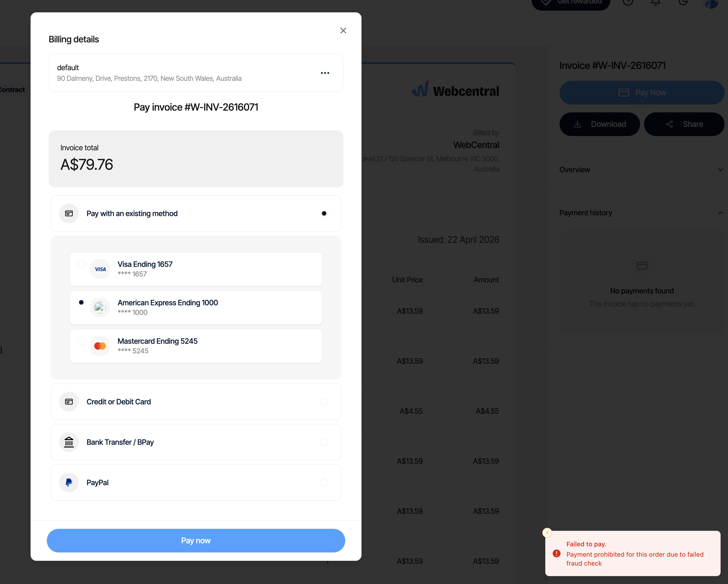This screenshot has height=584, width=728.
Task: Collapse the Payment history section
Action: click(720, 213)
